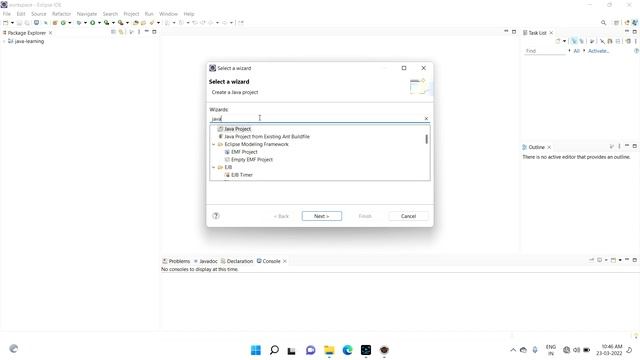Toggle Categorized presentation in Task List
Image resolution: width=640 pixels, height=360 pixels.
coord(574,41)
